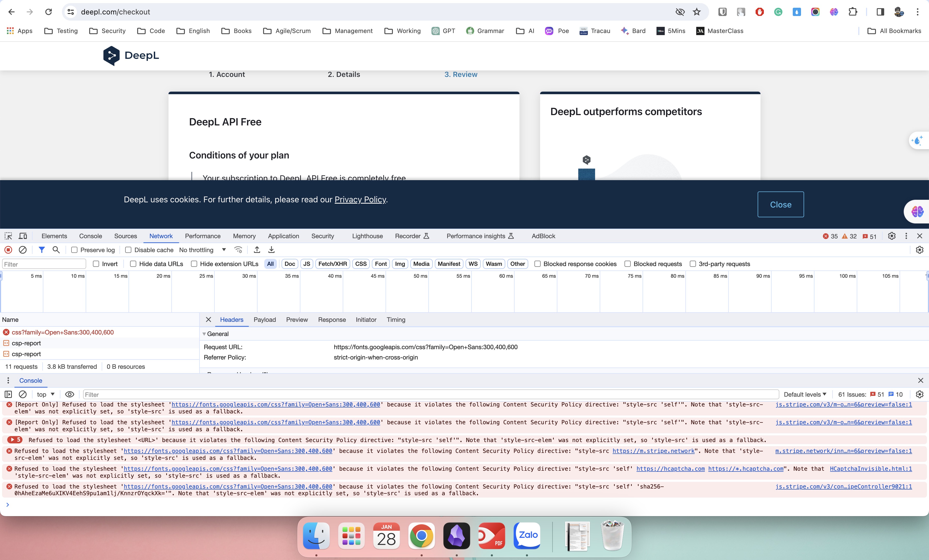Toggle the Fetch/XHR filter
Viewport: 929px width, 560px height.
[x=333, y=264]
